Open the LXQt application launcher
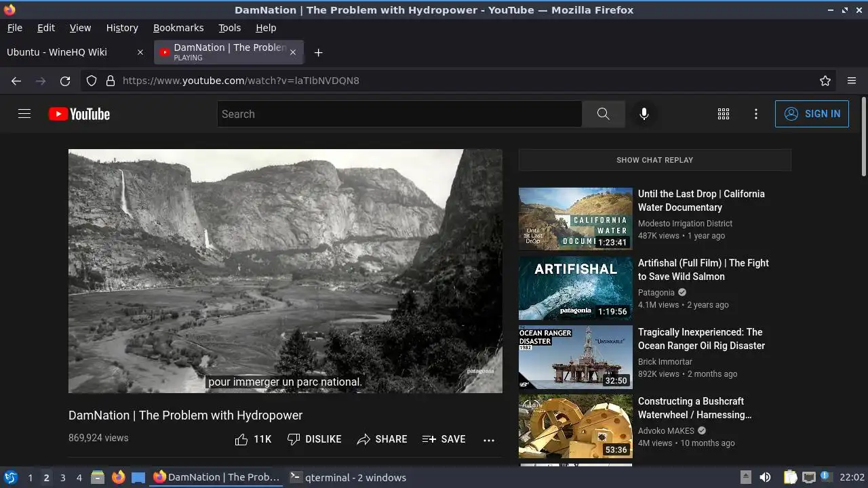The image size is (868, 488). tap(10, 477)
